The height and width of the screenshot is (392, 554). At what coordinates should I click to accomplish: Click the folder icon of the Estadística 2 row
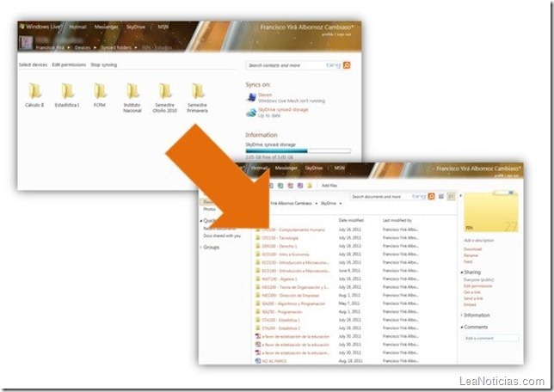(258, 328)
